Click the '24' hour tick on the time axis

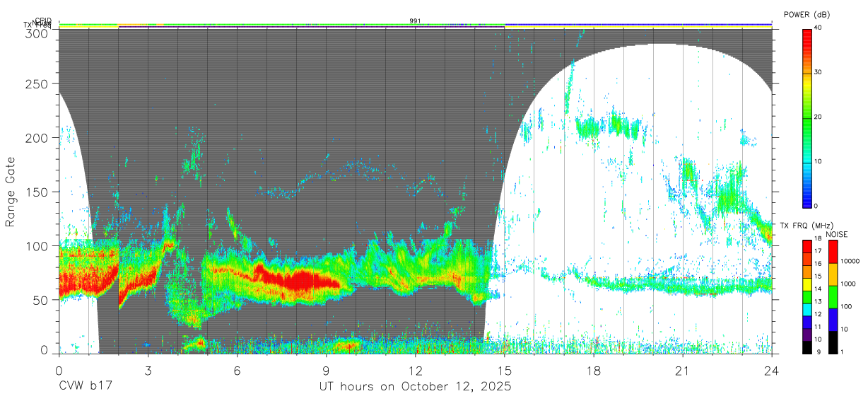771,370
